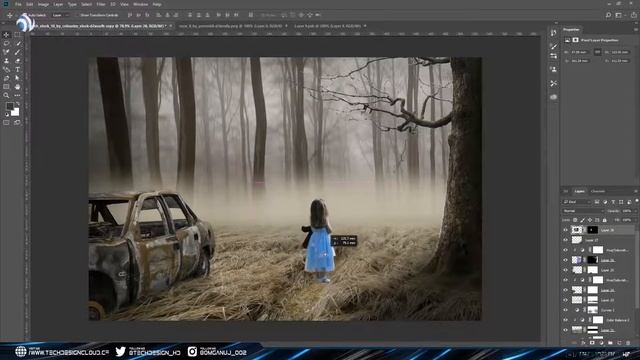Select the Horizontal Type tool
This screenshot has width=640, height=360.
(17, 69)
